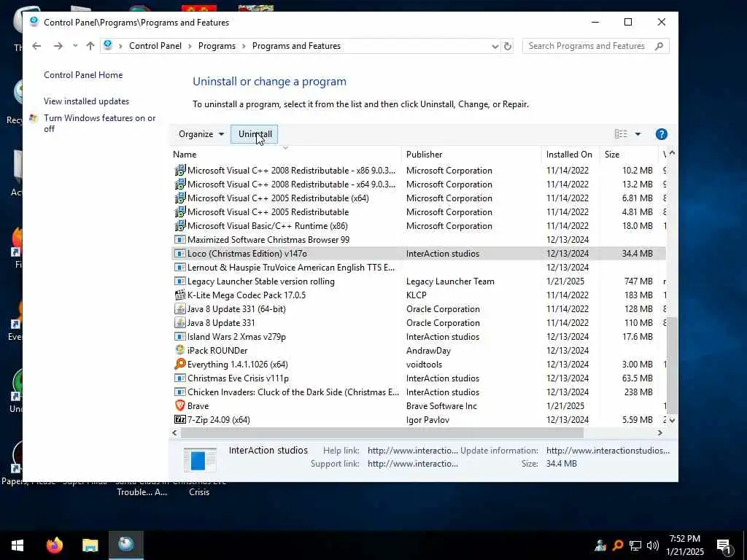Go back with the back arrow
The height and width of the screenshot is (560, 747).
click(36, 46)
